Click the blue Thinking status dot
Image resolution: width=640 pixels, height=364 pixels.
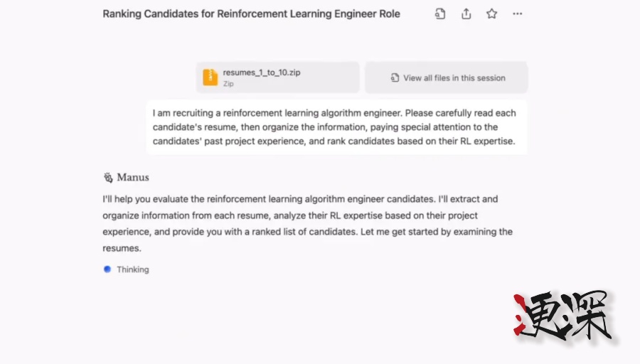click(107, 269)
